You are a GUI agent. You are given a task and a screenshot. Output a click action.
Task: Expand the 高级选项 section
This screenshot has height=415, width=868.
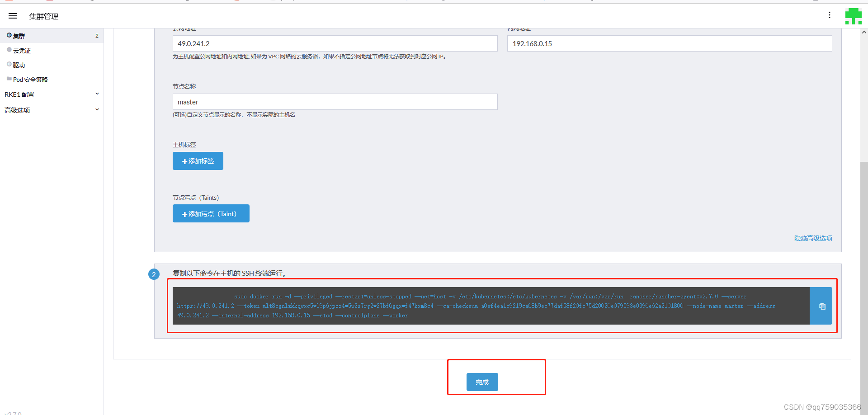pos(52,110)
